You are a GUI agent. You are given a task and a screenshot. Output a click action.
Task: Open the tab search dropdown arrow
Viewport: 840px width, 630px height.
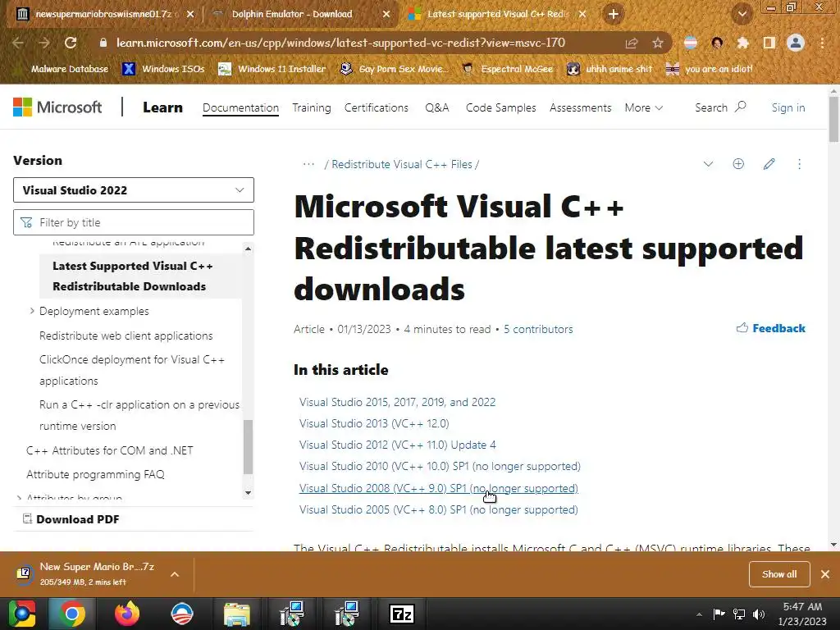coord(742,15)
